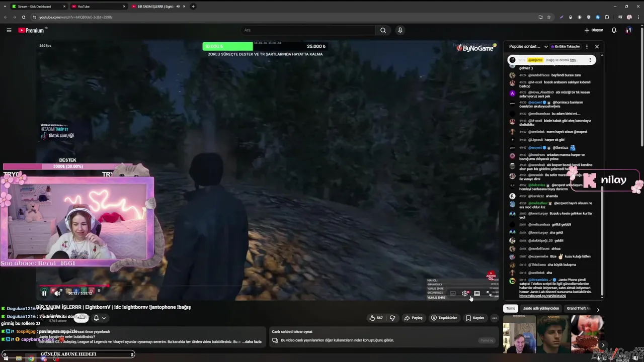Toggle subtitles in video player

453,293
